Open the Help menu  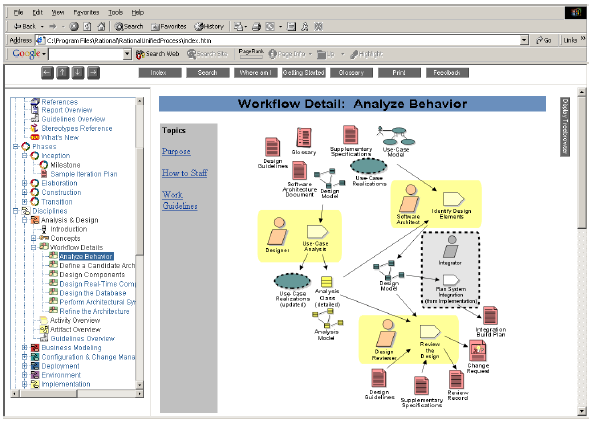[138, 12]
